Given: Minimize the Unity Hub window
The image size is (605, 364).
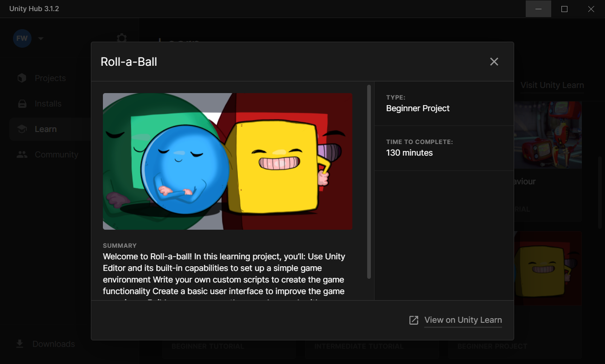Looking at the screenshot, I should click(538, 9).
